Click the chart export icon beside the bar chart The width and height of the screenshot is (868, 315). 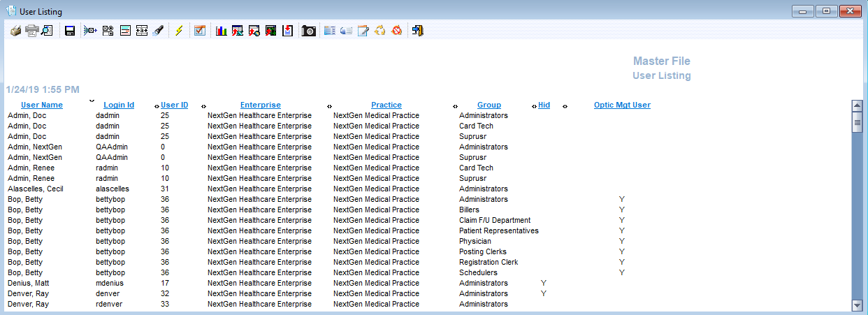tap(238, 31)
